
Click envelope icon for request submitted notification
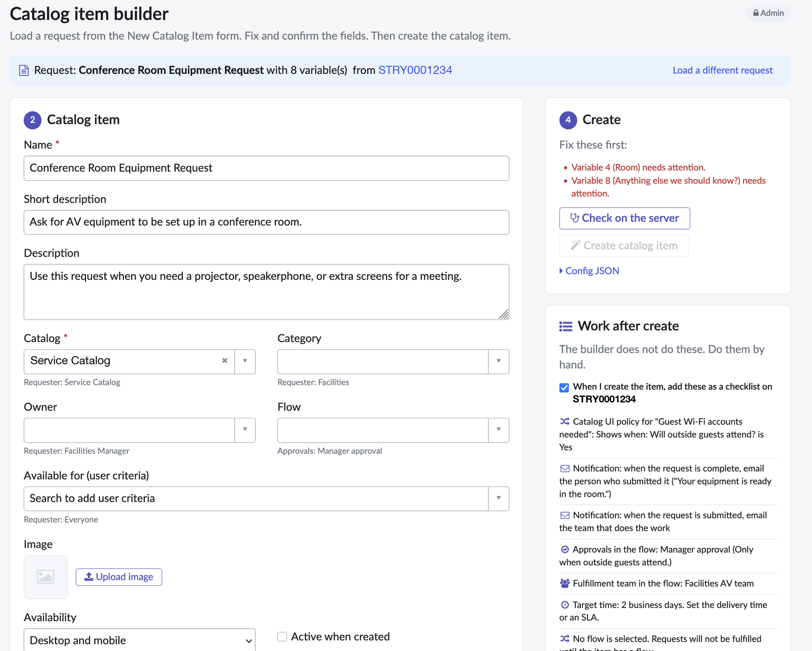point(565,515)
